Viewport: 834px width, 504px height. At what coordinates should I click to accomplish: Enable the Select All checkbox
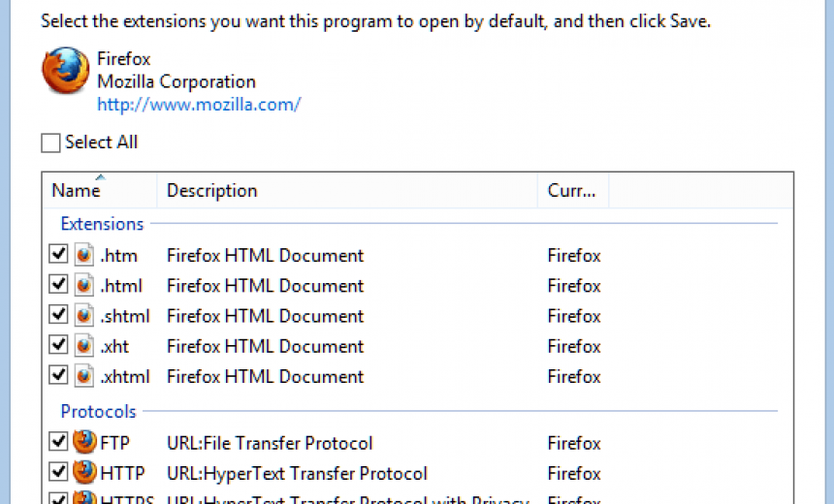(x=50, y=143)
